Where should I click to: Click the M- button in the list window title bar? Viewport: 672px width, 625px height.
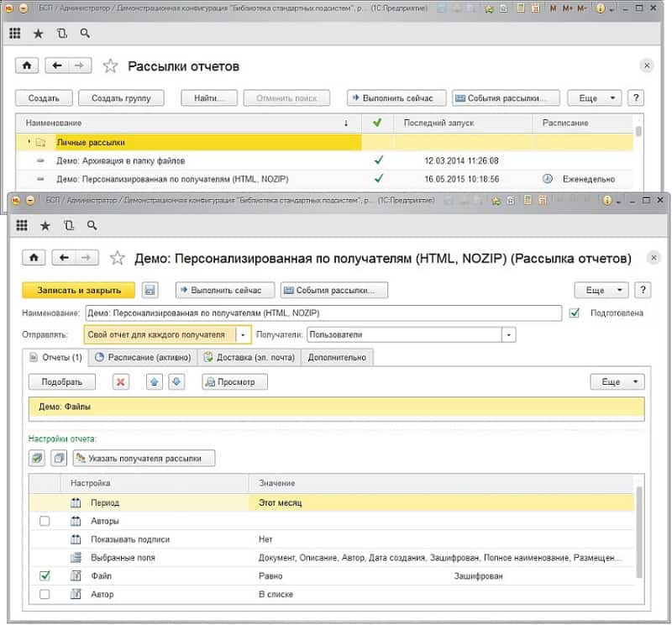click(x=581, y=8)
